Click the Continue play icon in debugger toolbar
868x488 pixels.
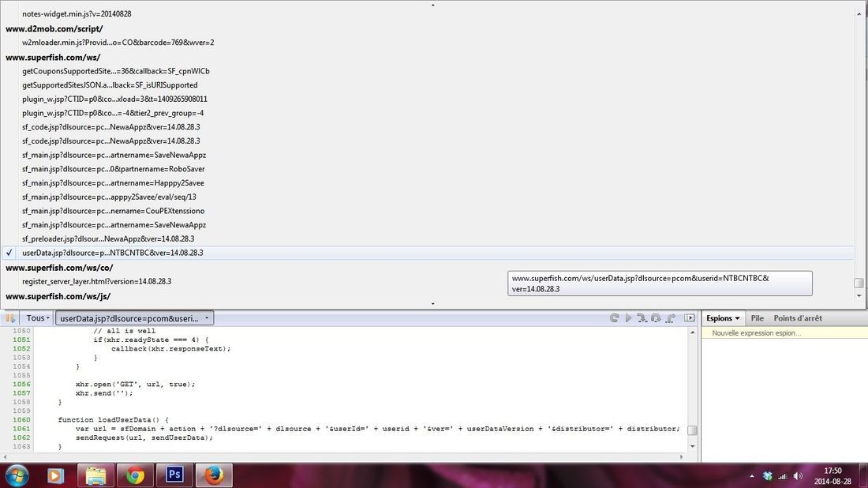(628, 318)
